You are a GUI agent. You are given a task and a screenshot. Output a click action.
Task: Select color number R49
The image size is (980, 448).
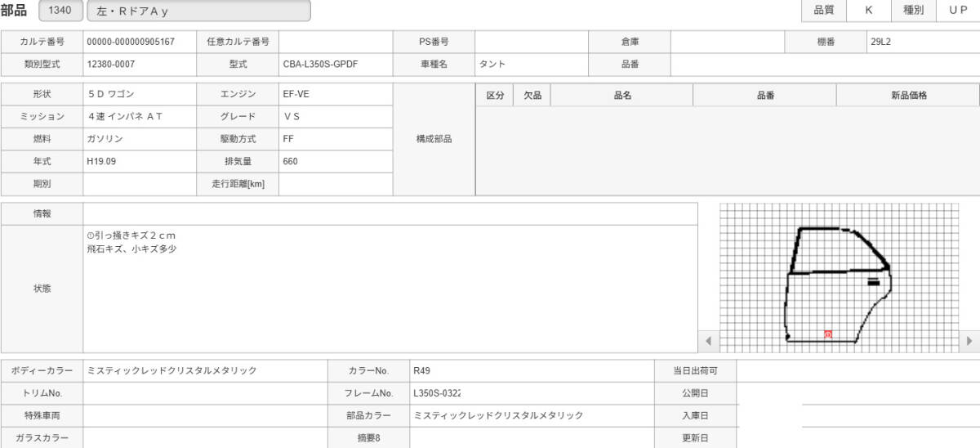421,370
